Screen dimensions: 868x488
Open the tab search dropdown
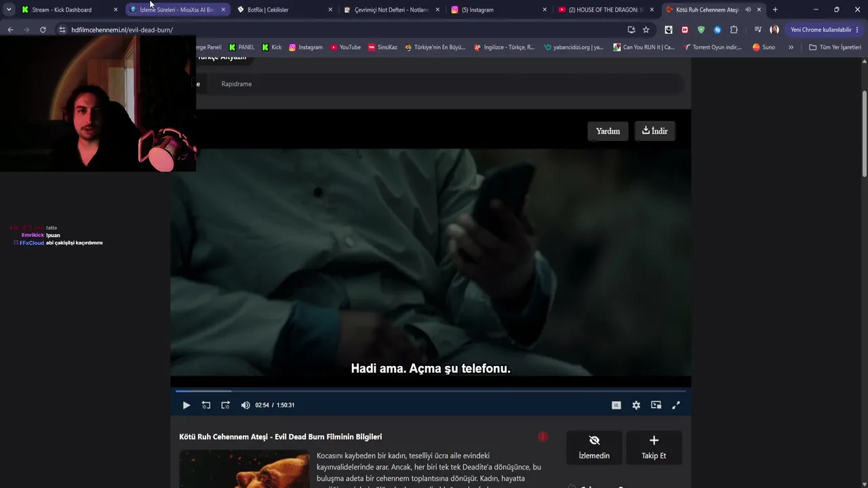click(9, 10)
